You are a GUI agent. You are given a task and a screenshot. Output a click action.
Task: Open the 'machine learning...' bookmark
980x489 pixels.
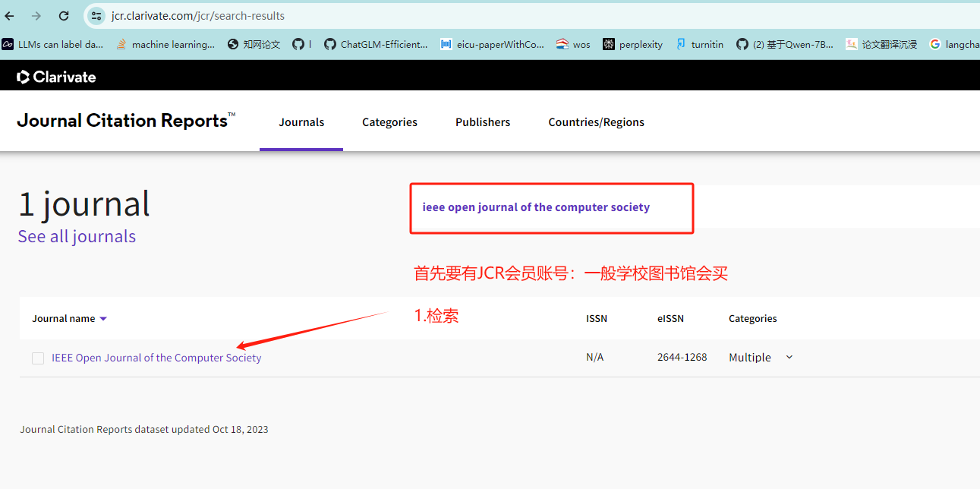(x=165, y=44)
